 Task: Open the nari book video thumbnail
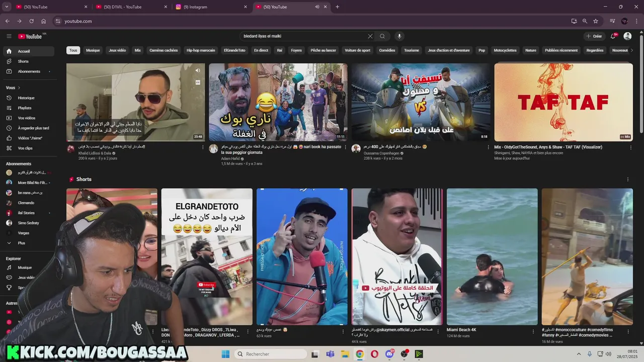[x=278, y=102]
